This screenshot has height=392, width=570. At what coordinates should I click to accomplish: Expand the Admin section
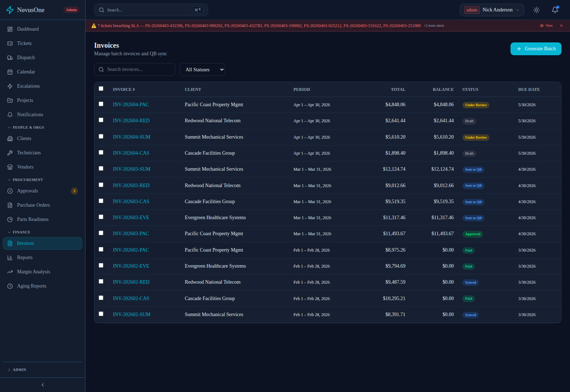(17, 370)
